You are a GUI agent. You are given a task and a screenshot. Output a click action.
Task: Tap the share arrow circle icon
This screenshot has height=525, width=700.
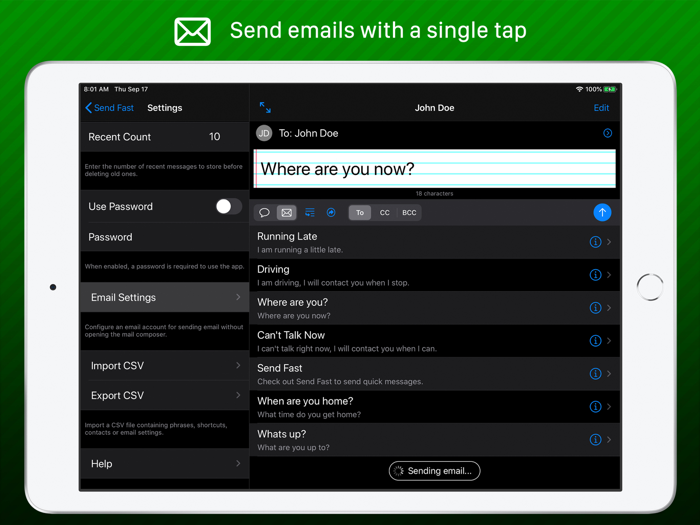pyautogui.click(x=331, y=212)
